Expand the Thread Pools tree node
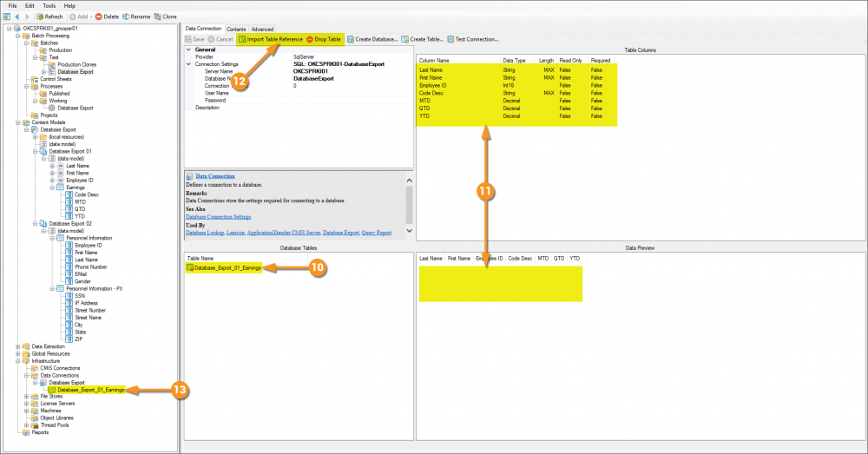 27,425
